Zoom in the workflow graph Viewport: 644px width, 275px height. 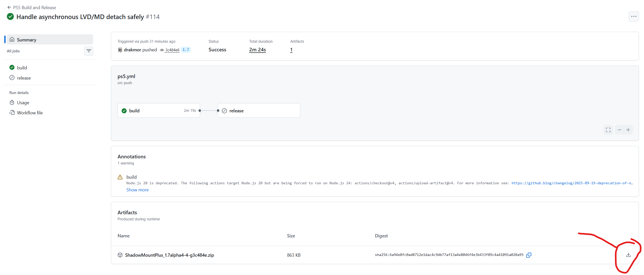(x=628, y=130)
